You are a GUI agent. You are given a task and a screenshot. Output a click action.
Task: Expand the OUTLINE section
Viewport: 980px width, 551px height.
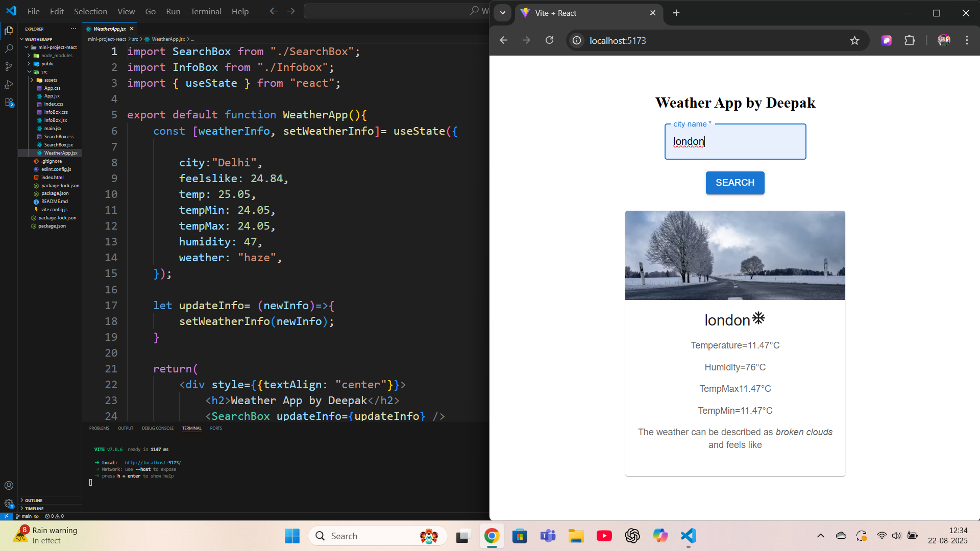(34, 500)
